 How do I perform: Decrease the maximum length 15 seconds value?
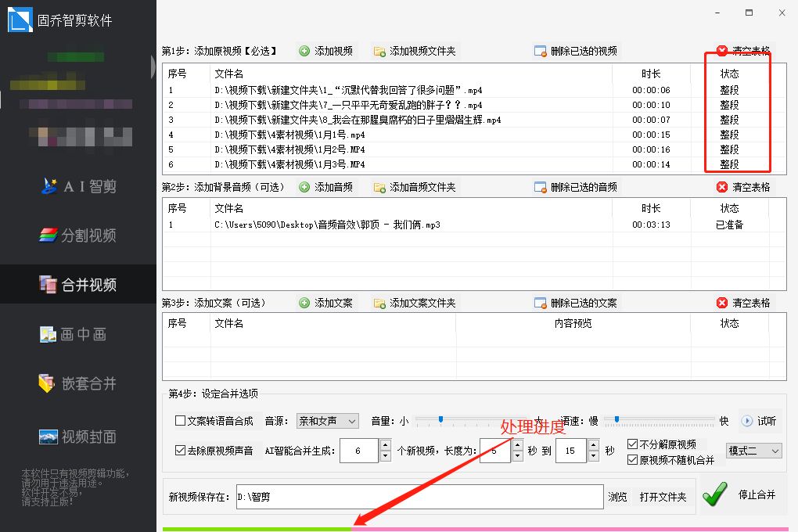[593, 457]
